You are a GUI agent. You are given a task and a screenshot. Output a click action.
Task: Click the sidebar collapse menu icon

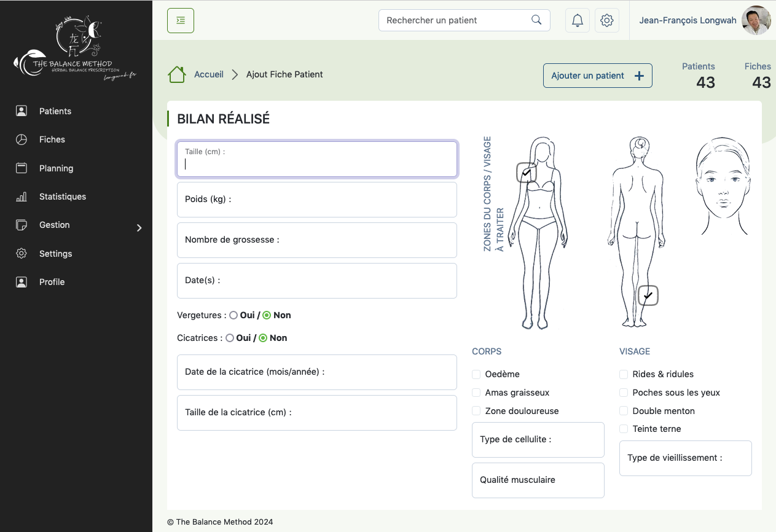181,20
